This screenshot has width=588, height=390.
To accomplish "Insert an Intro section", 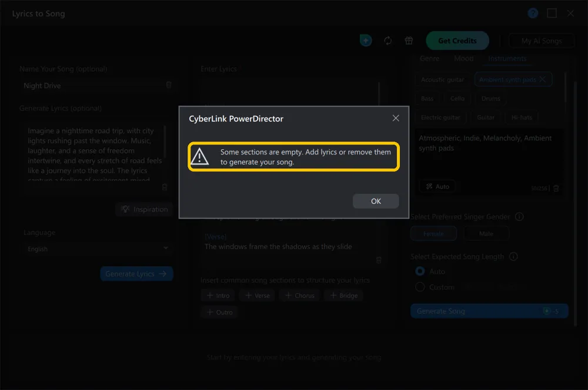I will [x=218, y=295].
